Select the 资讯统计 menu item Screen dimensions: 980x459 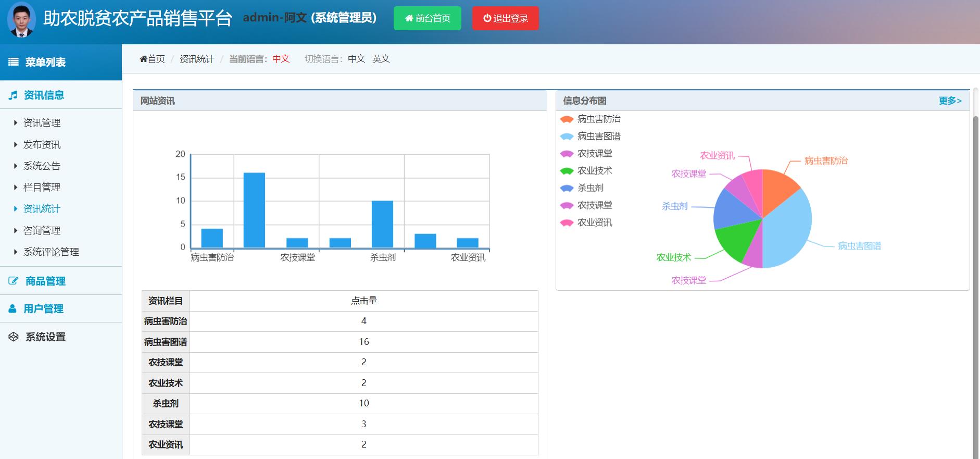coord(42,209)
